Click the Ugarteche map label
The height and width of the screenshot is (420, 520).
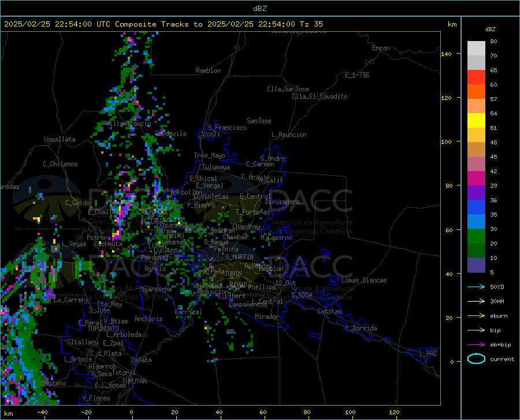point(156,289)
